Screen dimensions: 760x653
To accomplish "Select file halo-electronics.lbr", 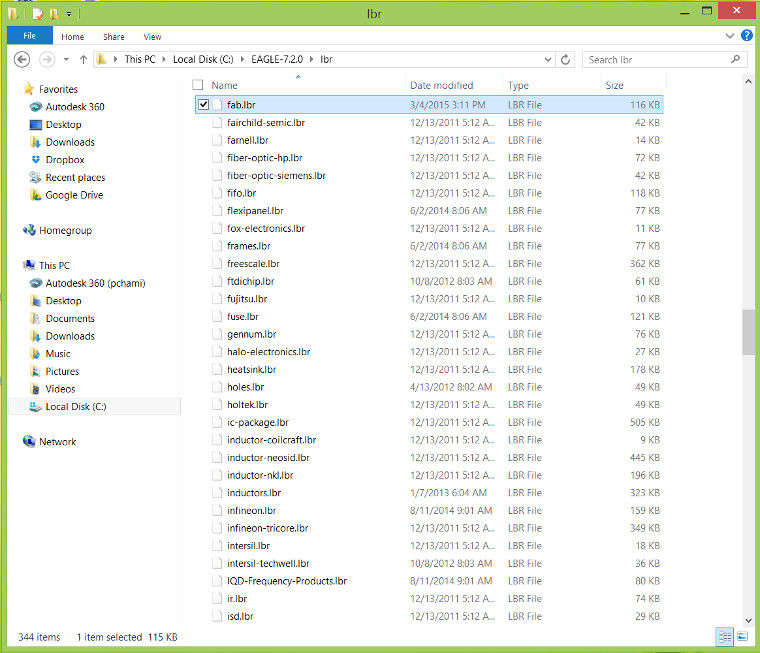I will 269,351.
